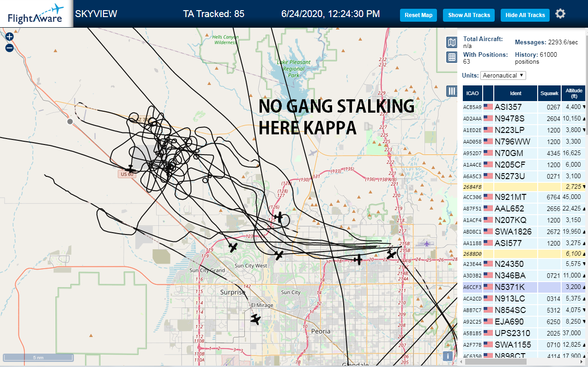Toggle the grid overlay icon

(x=452, y=57)
